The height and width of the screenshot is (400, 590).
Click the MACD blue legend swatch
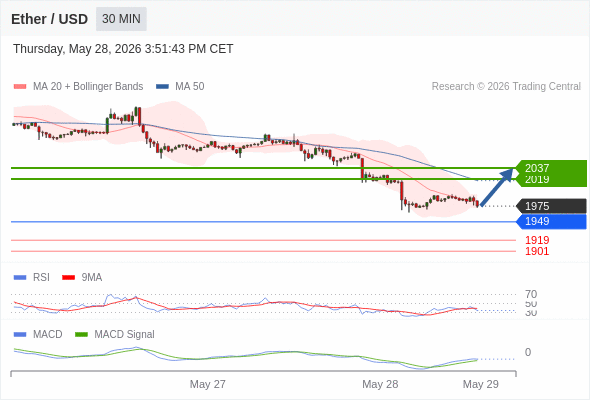(x=20, y=334)
